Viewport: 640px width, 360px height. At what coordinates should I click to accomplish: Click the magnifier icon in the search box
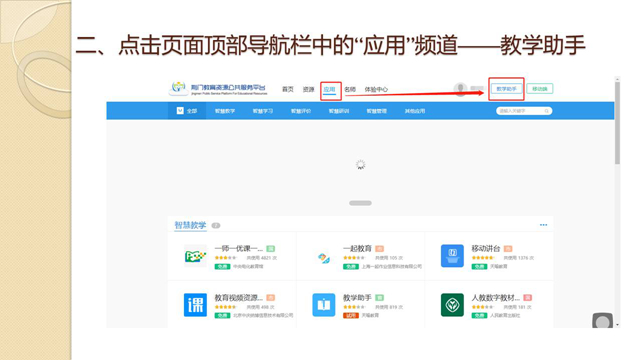pyautogui.click(x=547, y=111)
